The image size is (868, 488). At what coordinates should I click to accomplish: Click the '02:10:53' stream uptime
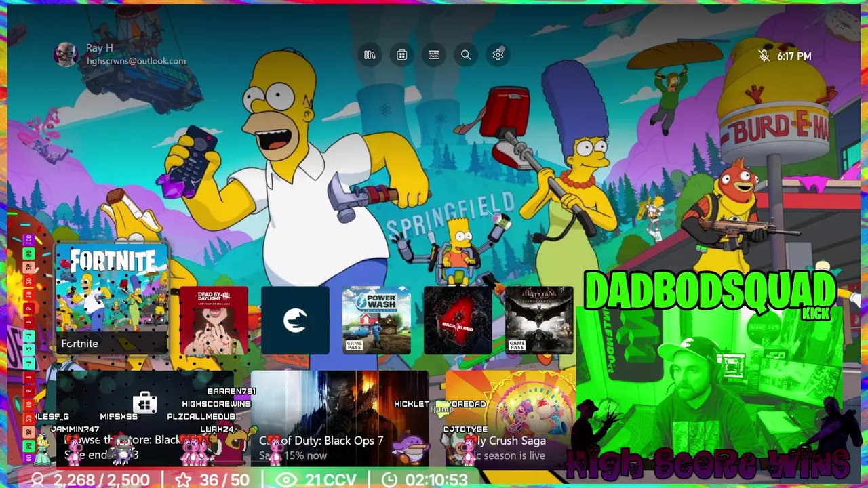pos(436,480)
